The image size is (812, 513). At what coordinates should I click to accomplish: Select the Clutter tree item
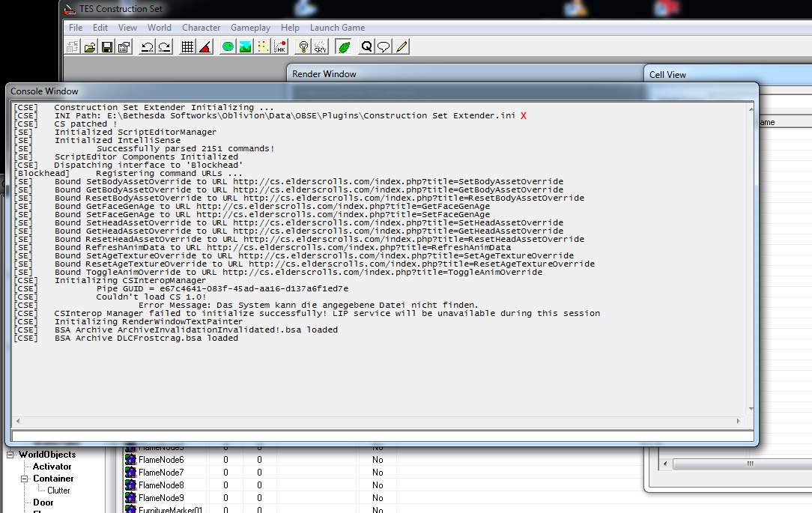click(58, 491)
